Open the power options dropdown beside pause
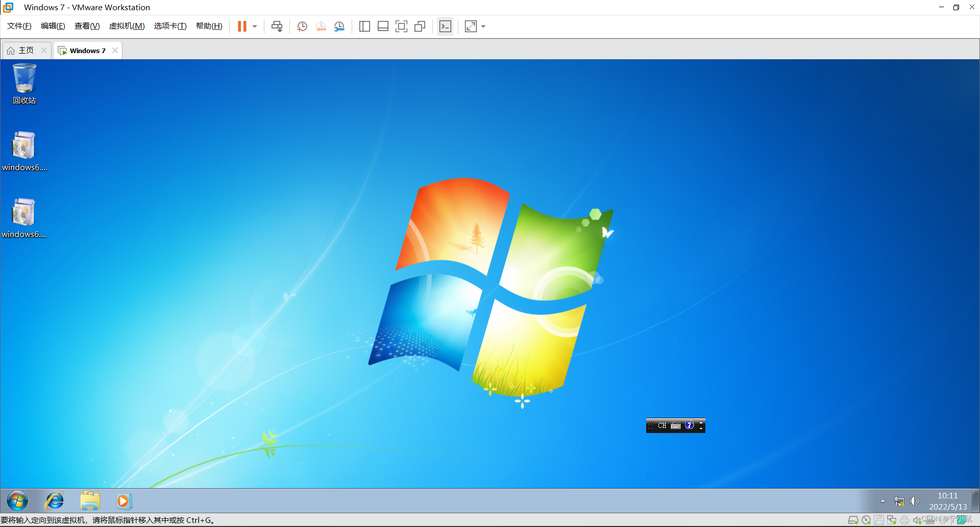980x527 pixels. pyautogui.click(x=255, y=27)
